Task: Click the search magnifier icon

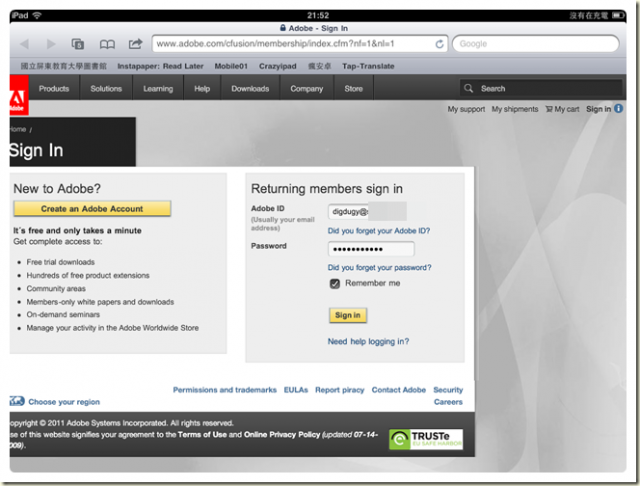Action: click(x=469, y=88)
